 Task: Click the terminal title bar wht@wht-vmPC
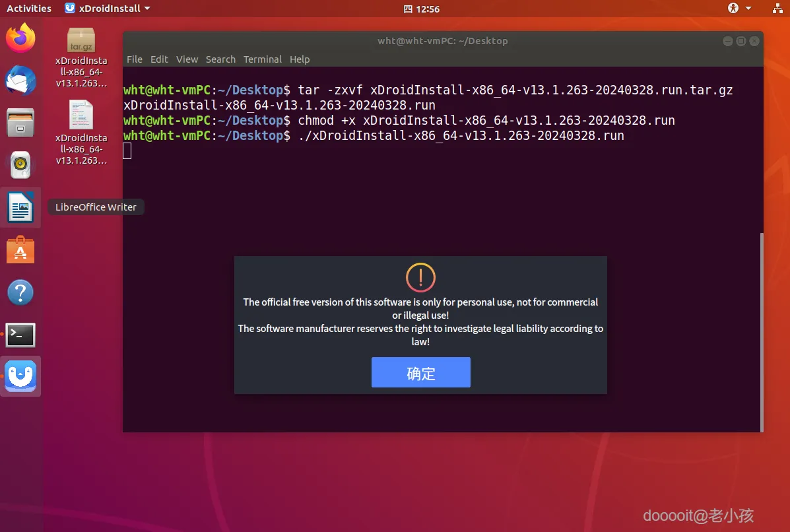[443, 41]
